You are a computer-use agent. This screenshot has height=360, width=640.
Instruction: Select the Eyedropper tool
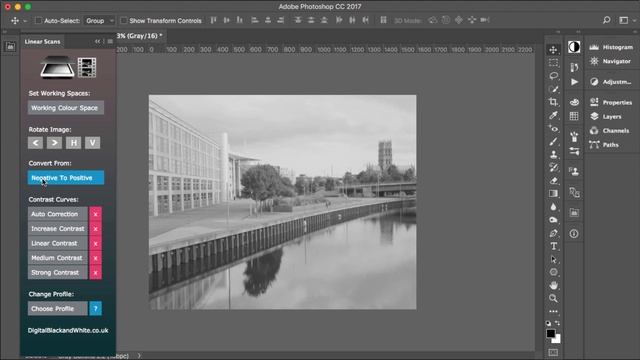(553, 115)
